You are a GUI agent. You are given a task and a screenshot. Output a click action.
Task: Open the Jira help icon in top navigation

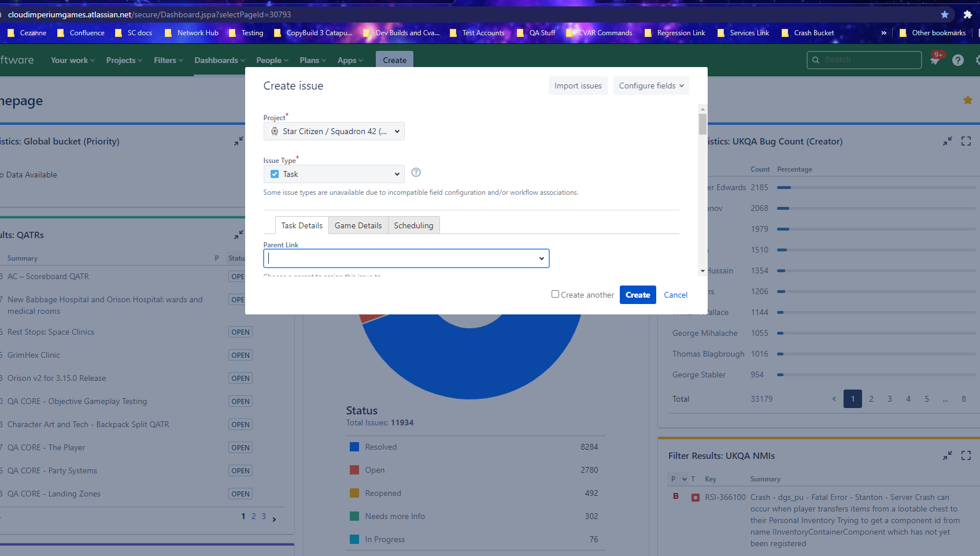click(x=958, y=60)
